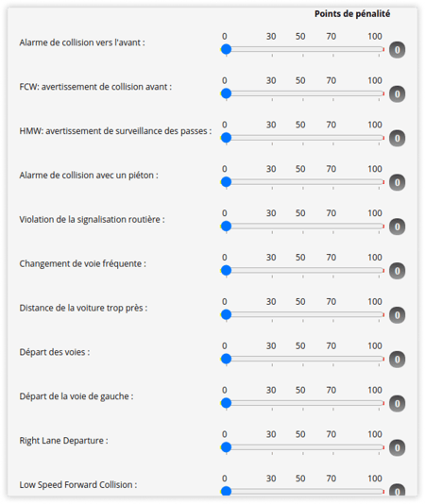Image resolution: width=425 pixels, height=504 pixels.
Task: Click value badge for Alarme de collision vers l'avant
Action: 397,50
